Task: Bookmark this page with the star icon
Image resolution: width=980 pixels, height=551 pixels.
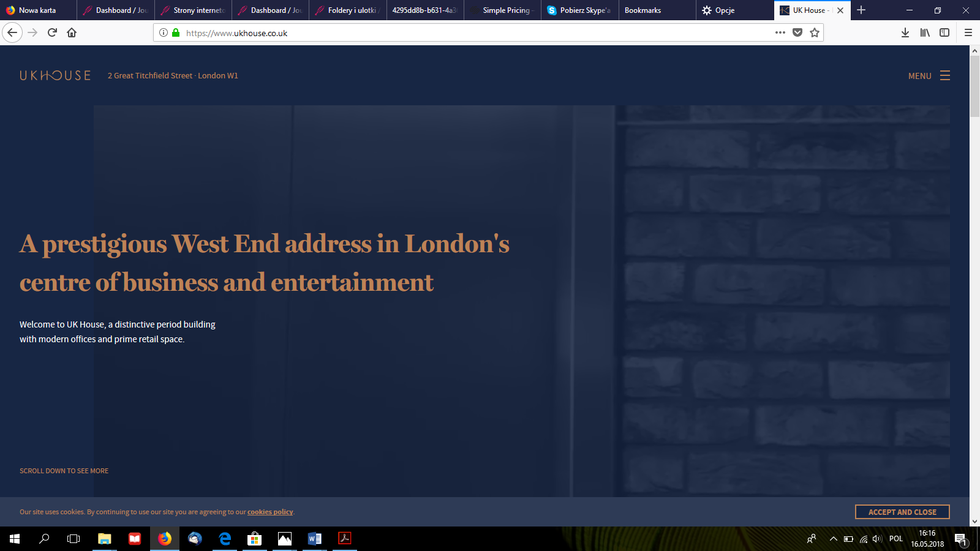Action: click(x=814, y=32)
